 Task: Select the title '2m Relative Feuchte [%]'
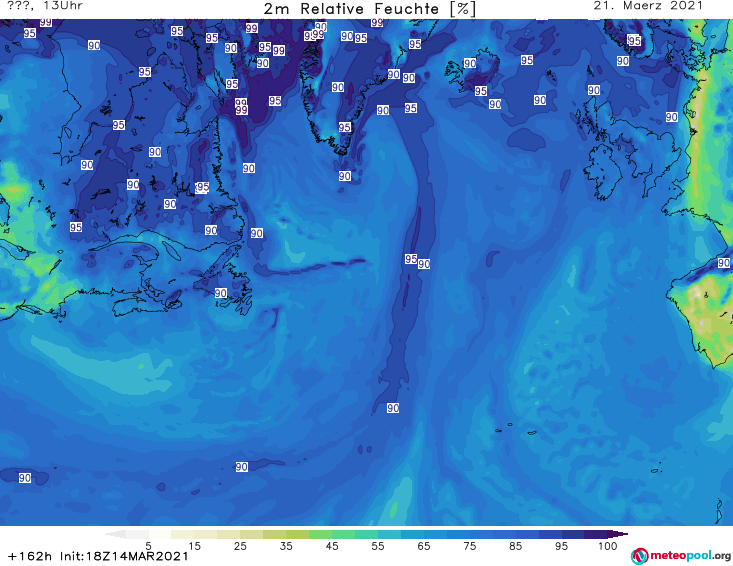coord(369,9)
